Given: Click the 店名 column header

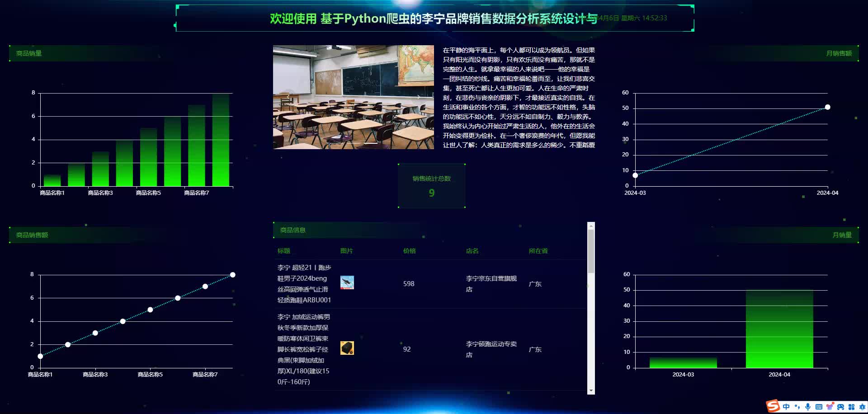Looking at the screenshot, I should (x=472, y=251).
